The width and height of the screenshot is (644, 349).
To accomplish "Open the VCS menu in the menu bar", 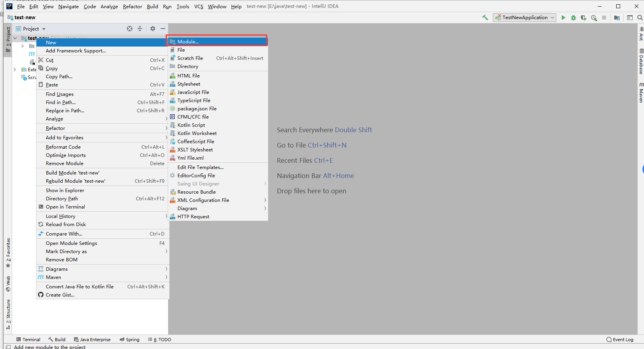I will [x=199, y=6].
